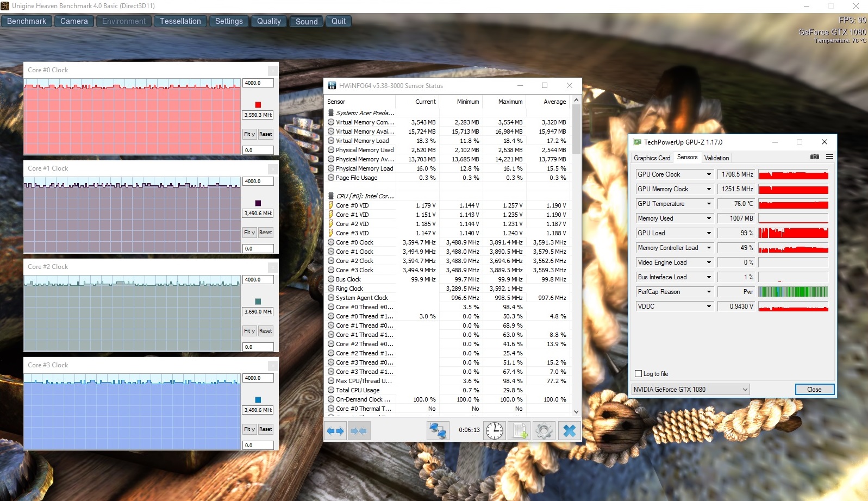Screen dimensions: 868x501
Task: Pick dark purple swatch on Core #1 Clock graph
Action: click(258, 203)
